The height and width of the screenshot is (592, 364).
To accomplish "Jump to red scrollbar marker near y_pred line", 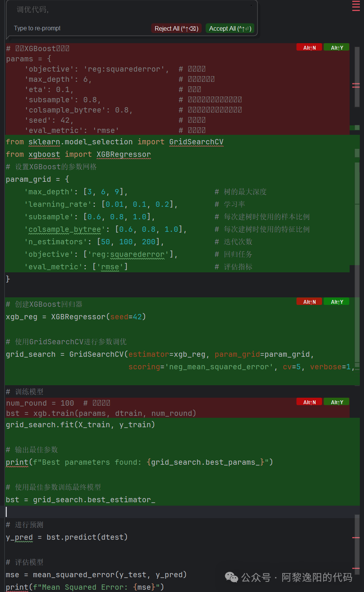I will click(356, 537).
